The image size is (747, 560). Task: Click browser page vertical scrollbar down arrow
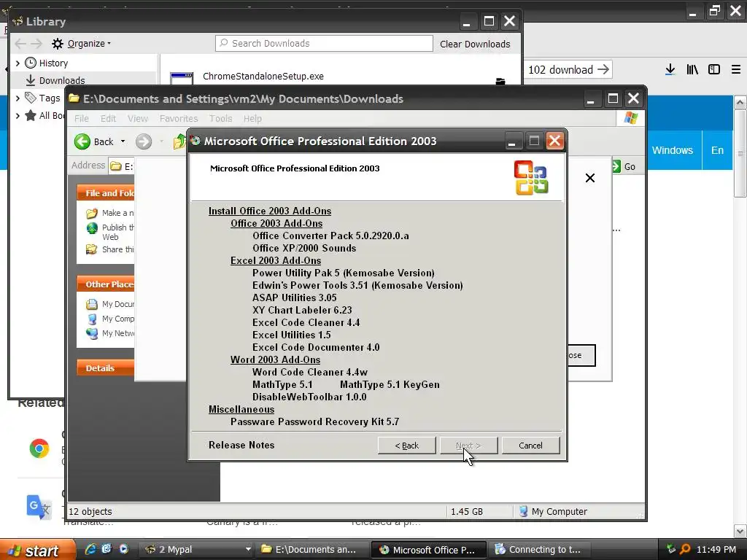740,531
